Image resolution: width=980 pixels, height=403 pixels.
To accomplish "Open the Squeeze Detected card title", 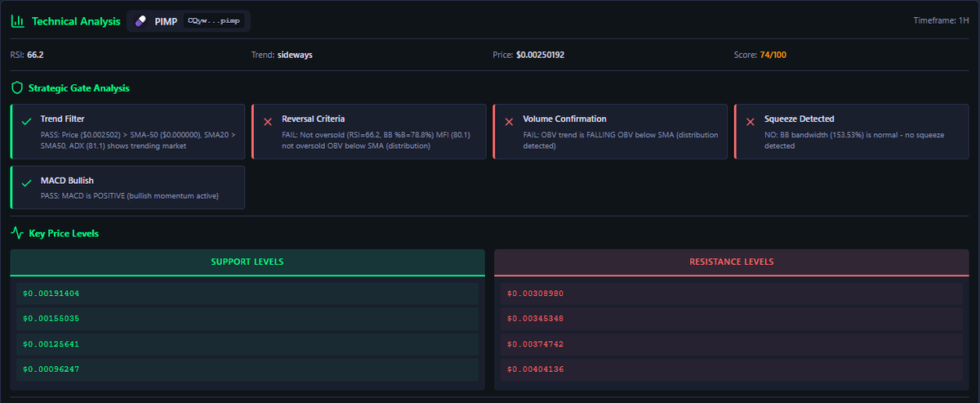I will point(799,119).
